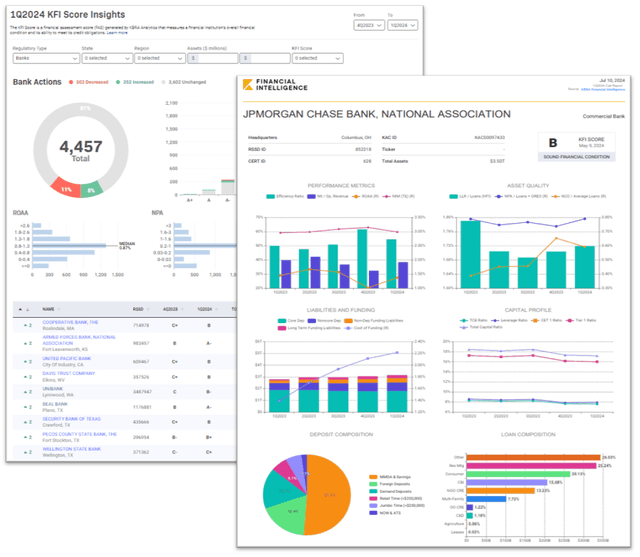Toggle NCO / Average Loans legend series

click(x=579, y=197)
